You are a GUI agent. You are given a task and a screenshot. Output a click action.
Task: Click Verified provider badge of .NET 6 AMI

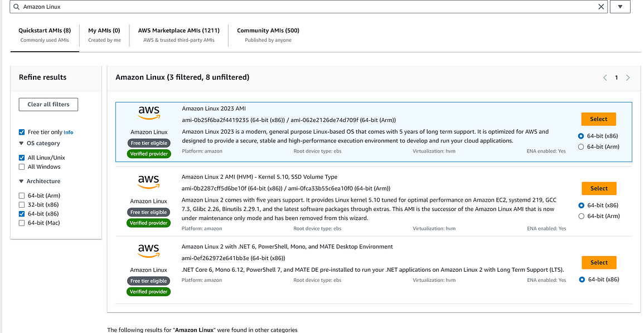(x=149, y=292)
